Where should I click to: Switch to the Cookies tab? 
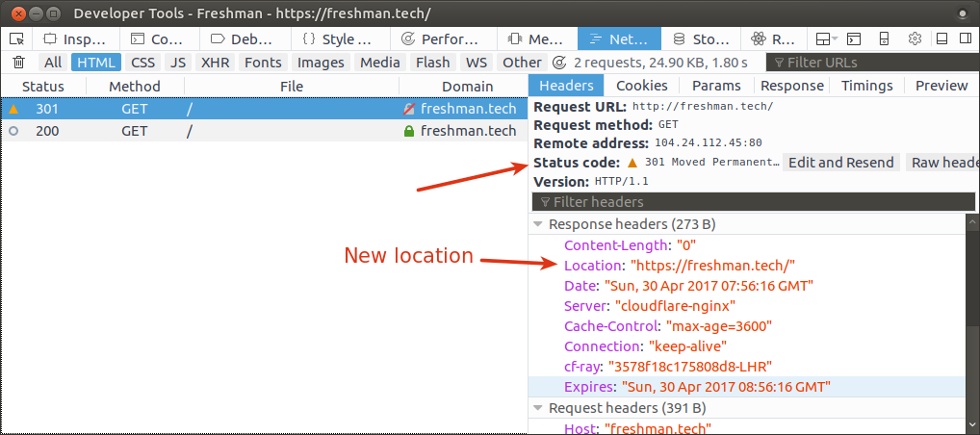point(641,86)
